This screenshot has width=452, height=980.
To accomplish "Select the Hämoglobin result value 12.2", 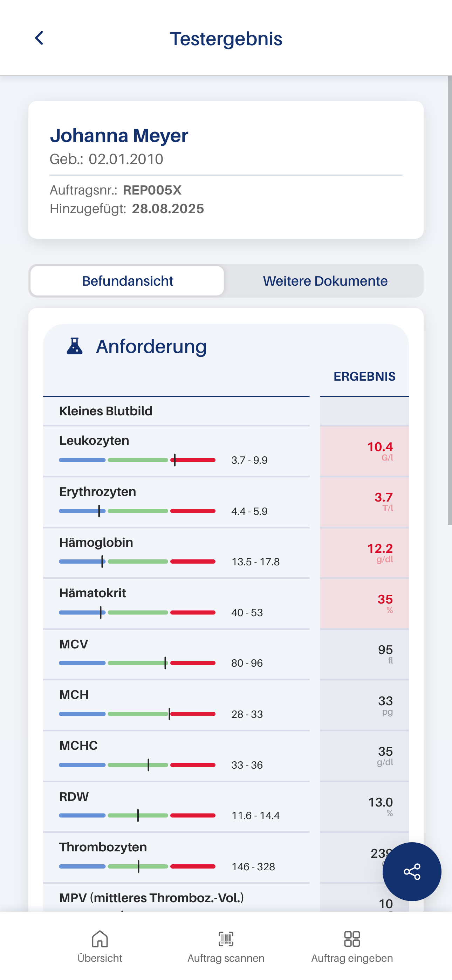I will [380, 549].
